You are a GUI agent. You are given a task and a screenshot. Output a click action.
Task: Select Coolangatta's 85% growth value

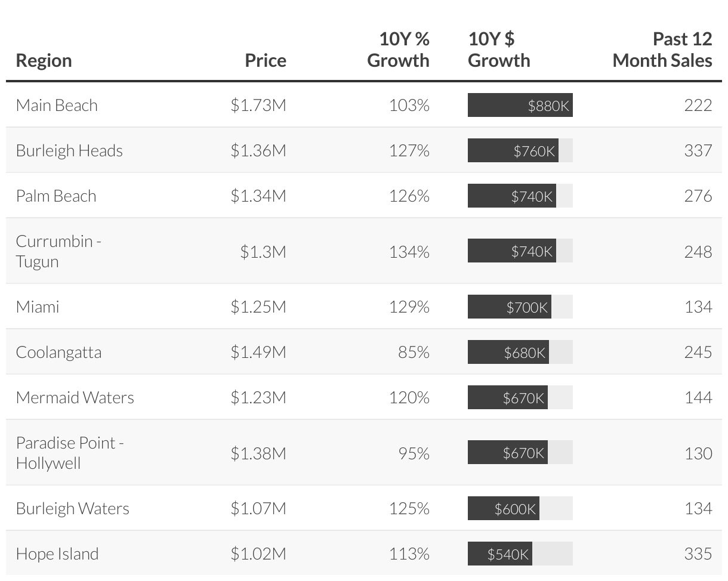click(x=414, y=353)
